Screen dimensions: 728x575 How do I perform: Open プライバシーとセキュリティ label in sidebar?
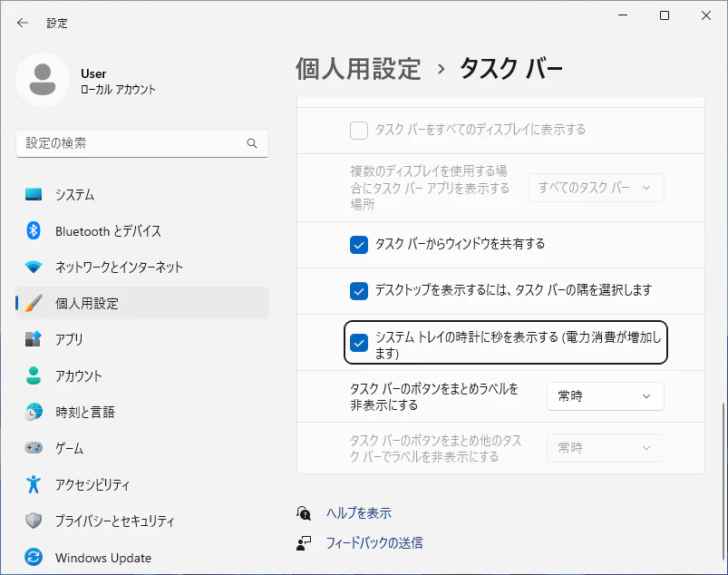click(x=114, y=521)
